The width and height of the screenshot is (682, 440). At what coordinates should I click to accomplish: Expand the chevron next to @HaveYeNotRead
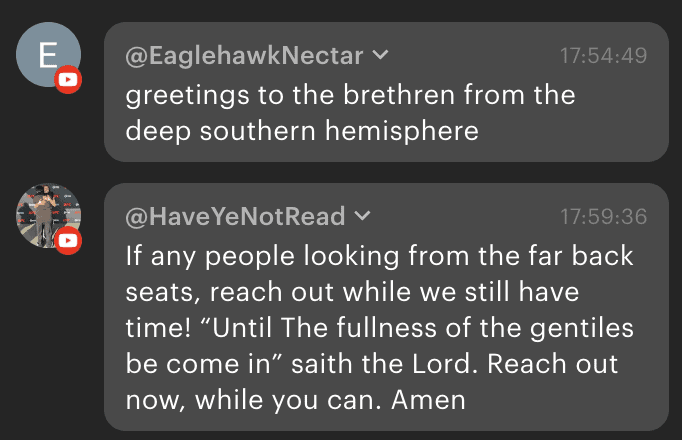tap(363, 215)
